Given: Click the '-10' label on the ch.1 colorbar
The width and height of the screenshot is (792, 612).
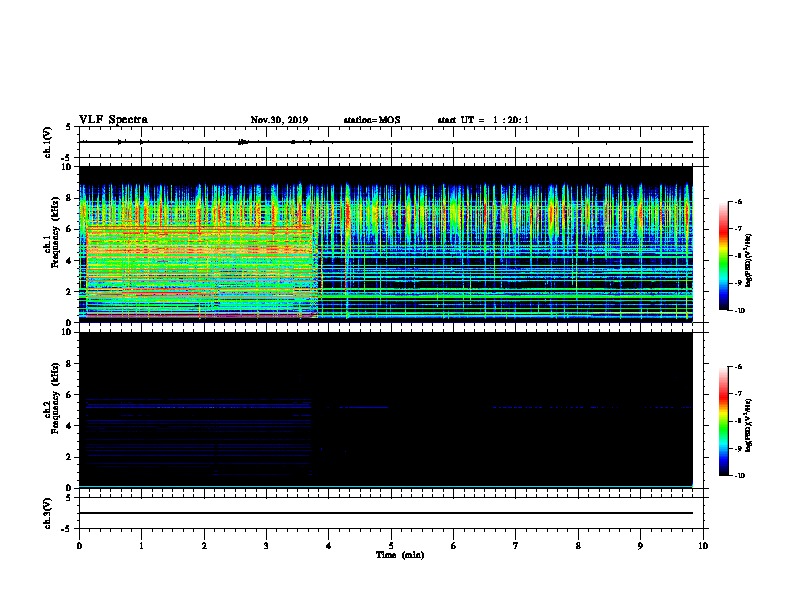Looking at the screenshot, I should pyautogui.click(x=739, y=311).
